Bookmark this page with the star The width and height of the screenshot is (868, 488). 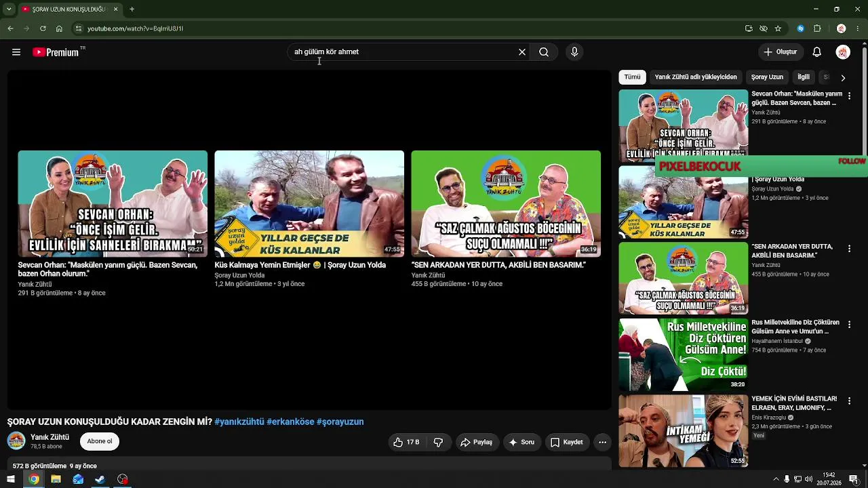click(x=778, y=28)
